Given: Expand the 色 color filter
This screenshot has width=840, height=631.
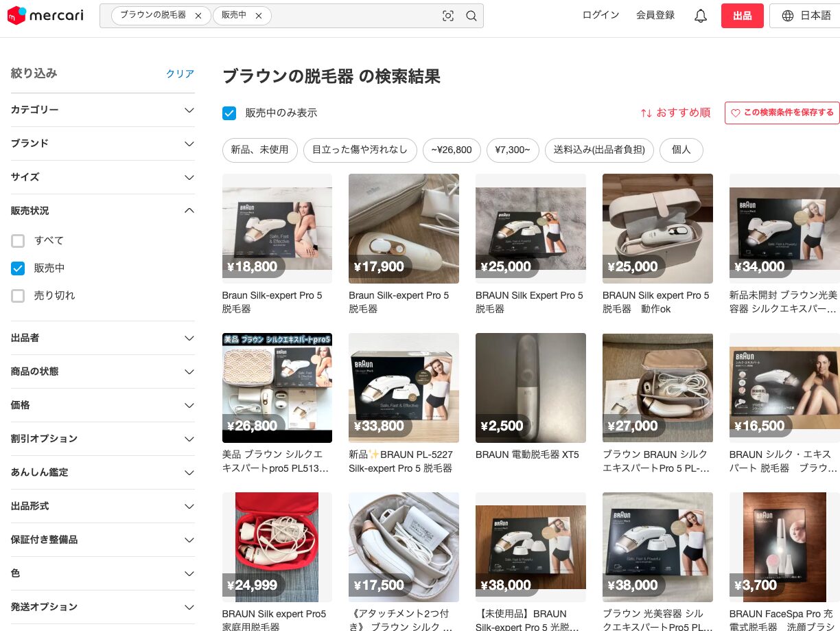Looking at the screenshot, I should (x=103, y=573).
